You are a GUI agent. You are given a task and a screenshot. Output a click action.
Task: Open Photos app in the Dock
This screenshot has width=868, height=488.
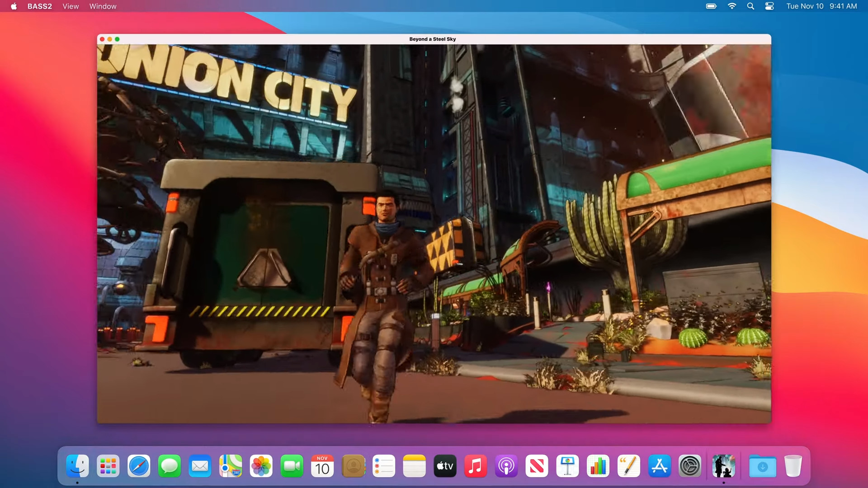point(261,466)
